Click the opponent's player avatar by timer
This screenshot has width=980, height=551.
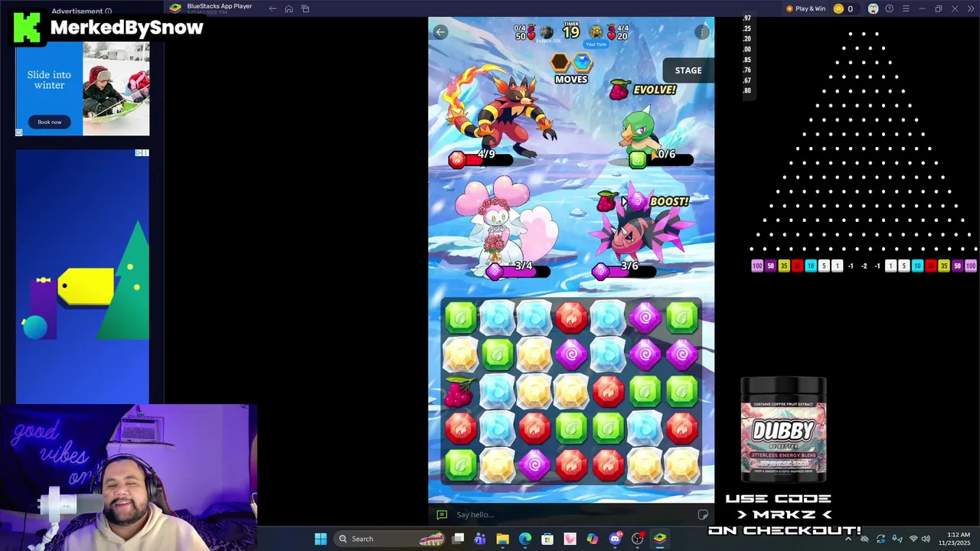pos(546,32)
